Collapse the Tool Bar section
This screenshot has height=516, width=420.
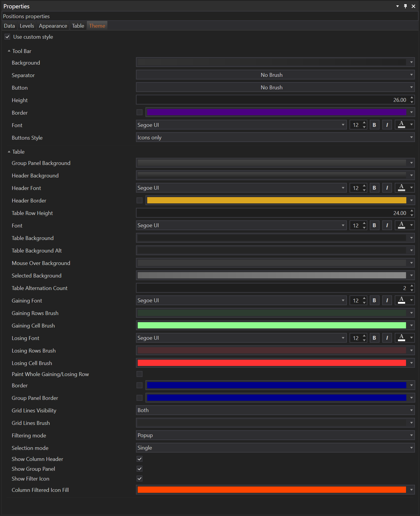coord(9,51)
